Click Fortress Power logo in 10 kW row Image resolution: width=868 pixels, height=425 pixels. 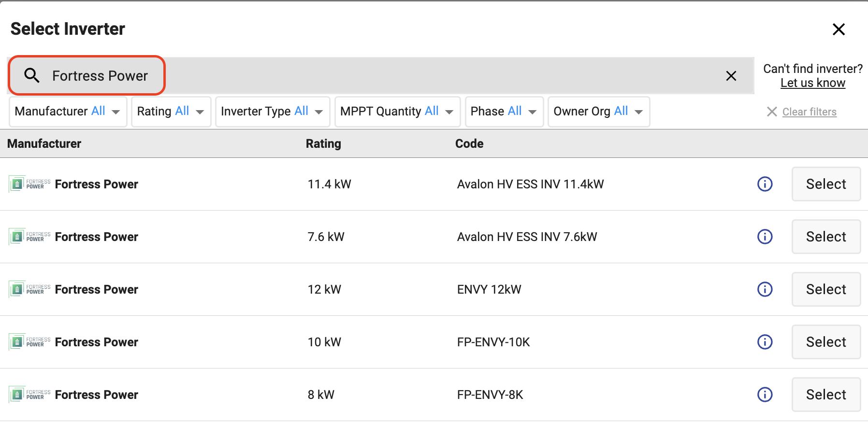(x=29, y=342)
